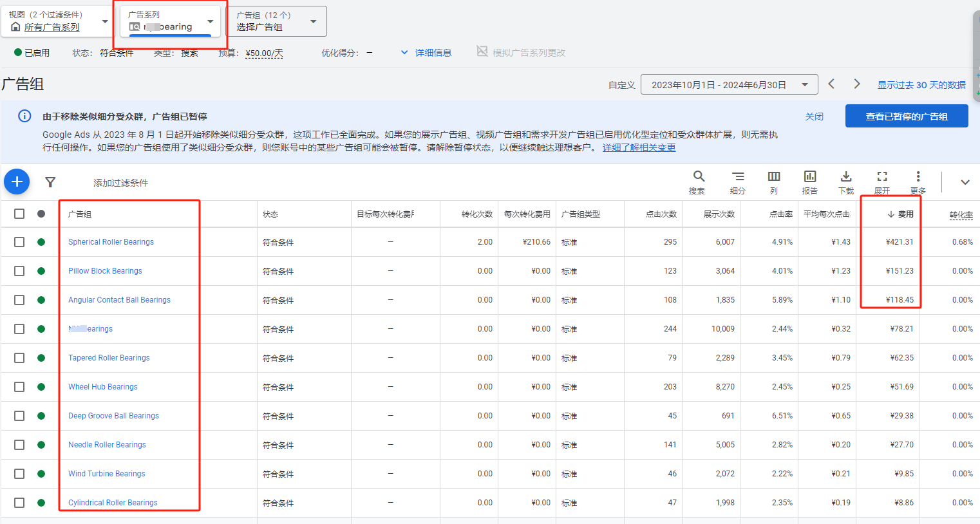Go to next date range arrow
Screen dimensions: 980x524
[x=857, y=84]
